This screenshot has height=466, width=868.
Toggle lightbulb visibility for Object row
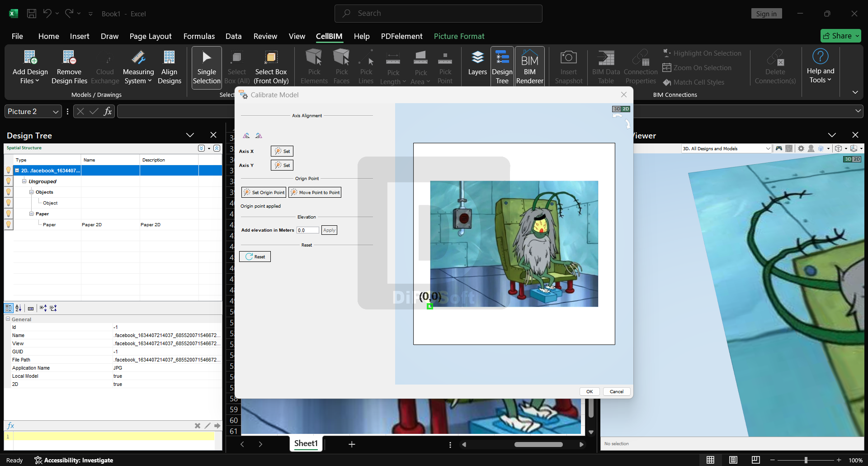(9, 203)
